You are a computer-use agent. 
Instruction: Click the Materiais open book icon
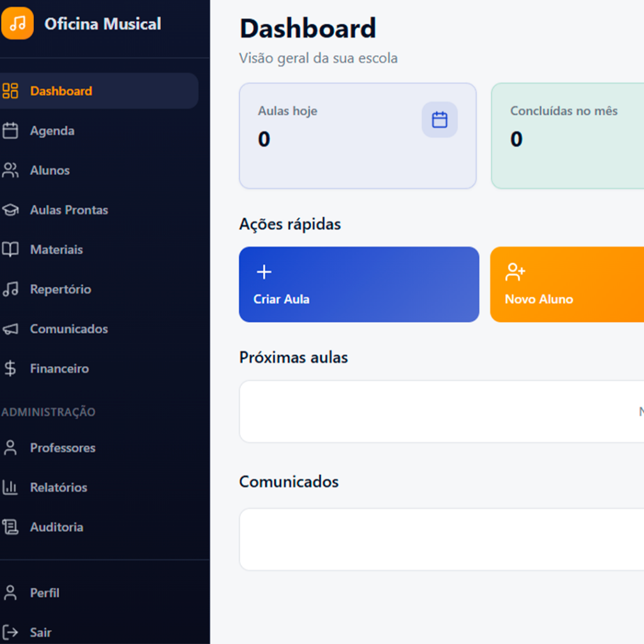10,250
